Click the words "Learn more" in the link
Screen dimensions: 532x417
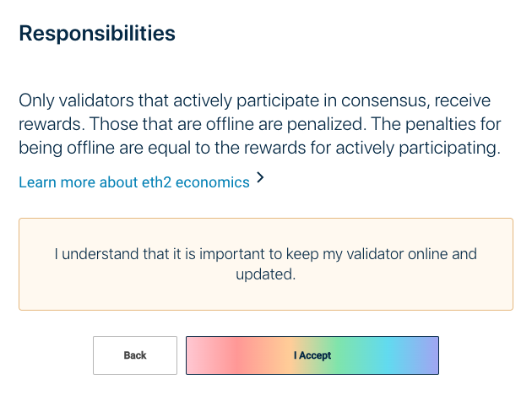[53, 181]
